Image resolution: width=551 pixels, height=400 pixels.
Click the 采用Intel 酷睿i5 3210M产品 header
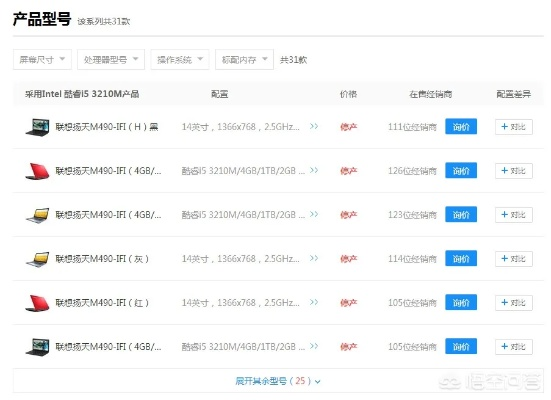tap(82, 94)
